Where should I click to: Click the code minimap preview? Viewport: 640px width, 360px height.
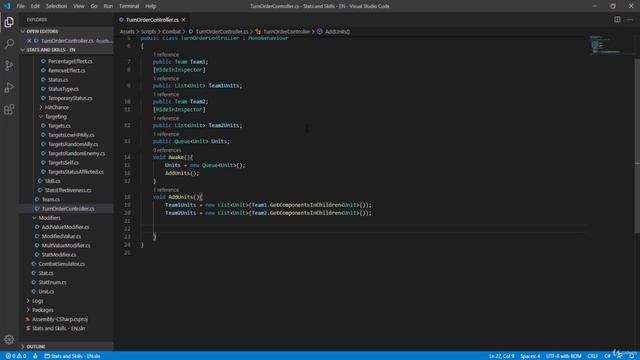click(x=606, y=45)
